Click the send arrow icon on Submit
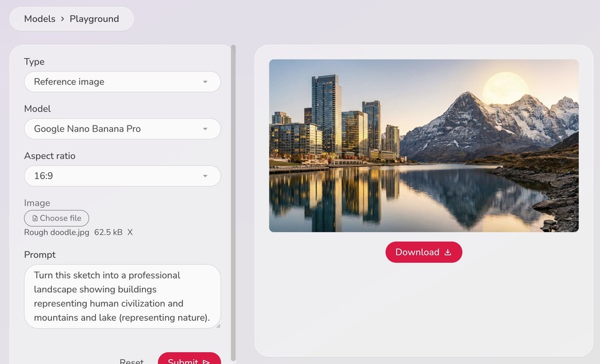 (206, 362)
